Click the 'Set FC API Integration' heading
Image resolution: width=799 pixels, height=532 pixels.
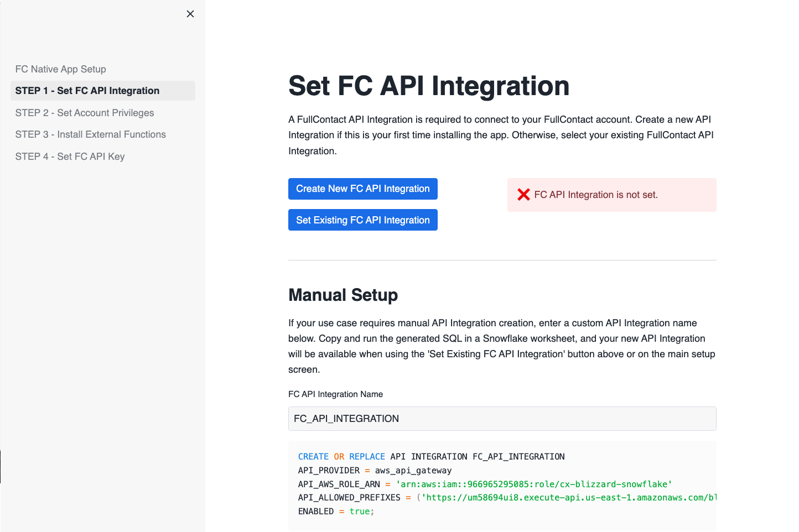[x=429, y=86]
